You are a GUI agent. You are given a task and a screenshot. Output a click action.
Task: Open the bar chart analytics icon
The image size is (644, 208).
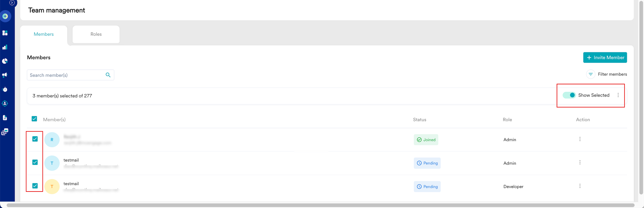click(x=5, y=47)
